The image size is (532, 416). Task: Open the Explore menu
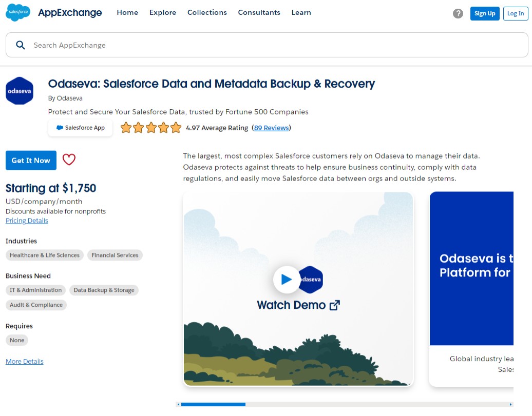pyautogui.click(x=163, y=12)
